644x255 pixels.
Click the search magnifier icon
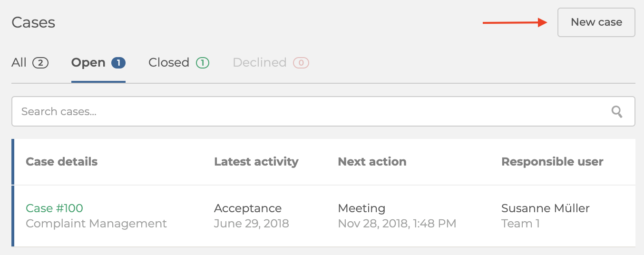(617, 112)
